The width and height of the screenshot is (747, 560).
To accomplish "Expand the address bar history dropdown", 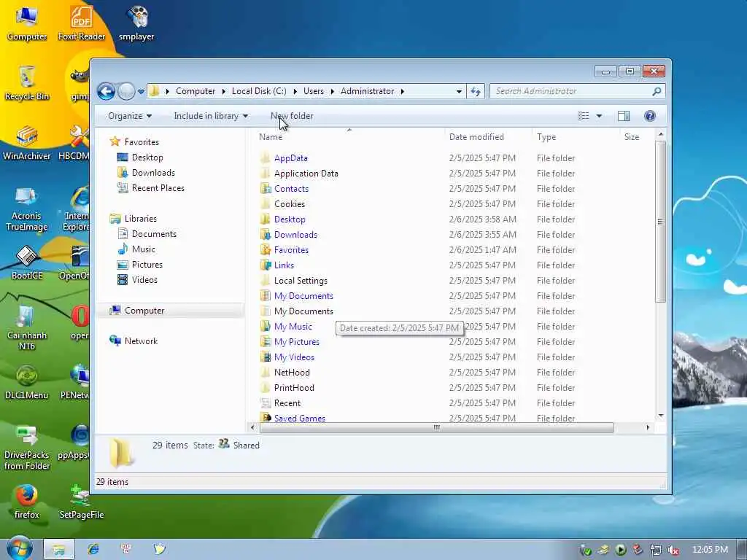I will pyautogui.click(x=459, y=91).
